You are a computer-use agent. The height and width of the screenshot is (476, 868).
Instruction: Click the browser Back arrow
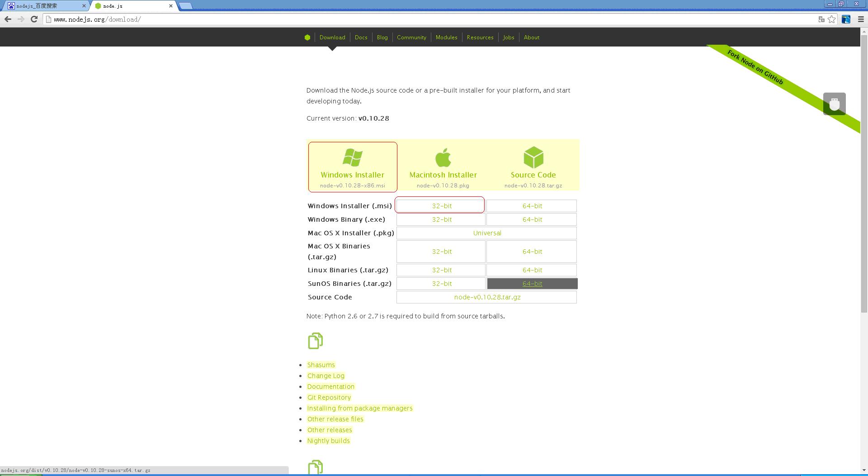coord(8,19)
